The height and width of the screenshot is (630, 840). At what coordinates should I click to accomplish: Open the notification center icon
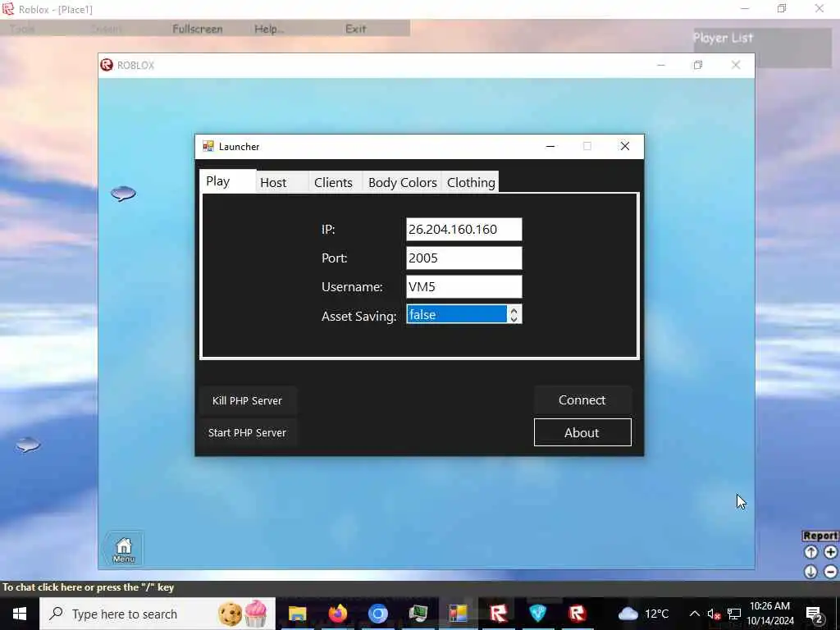815,614
